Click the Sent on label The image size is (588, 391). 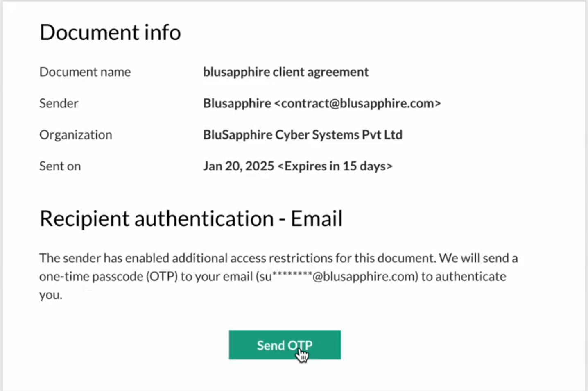60,166
